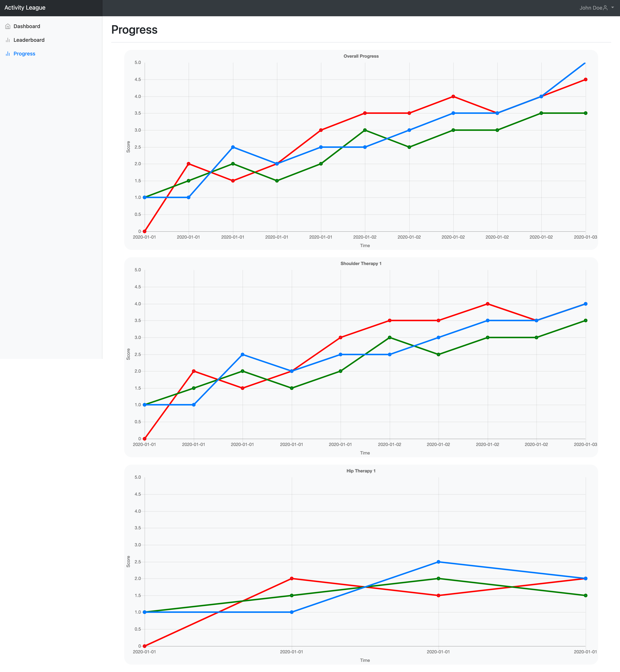Go to the Leaderboard page
620x672 pixels.
(29, 40)
